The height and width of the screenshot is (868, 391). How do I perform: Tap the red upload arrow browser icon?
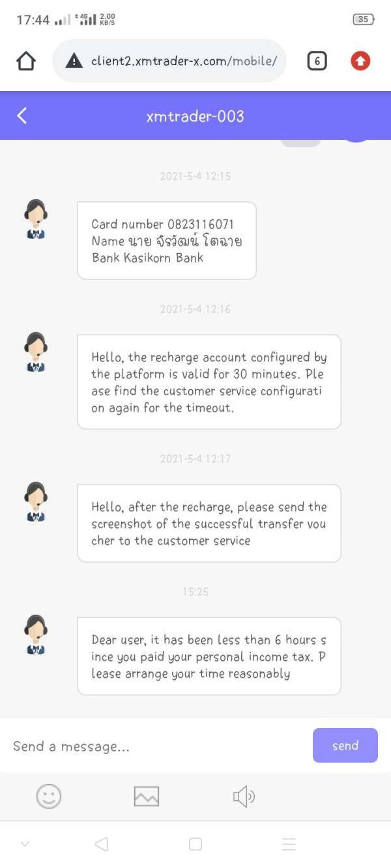tap(360, 61)
